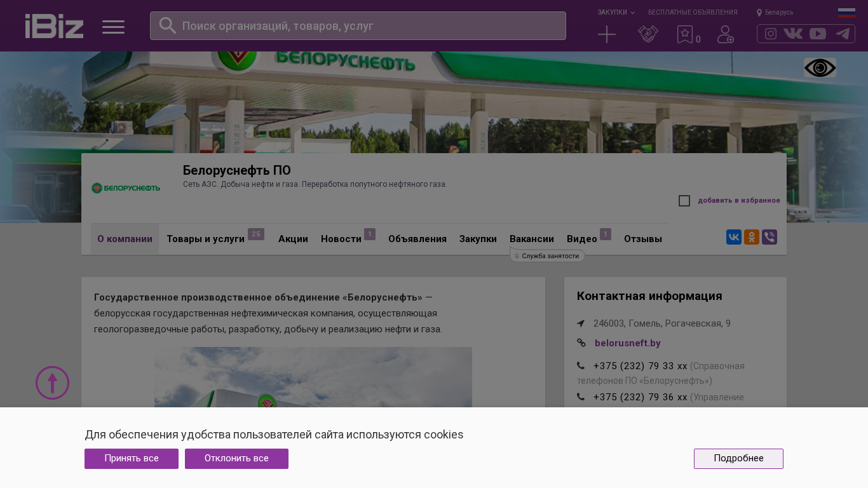This screenshot has width=868, height=488.
Task: Reject cookies with Отклонить все
Action: click(x=236, y=459)
